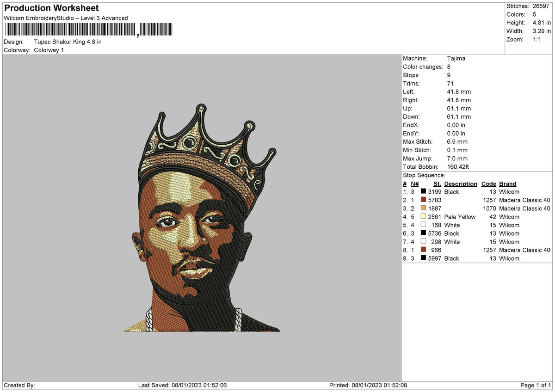Click the Pale Yellow color chip
Screen dimensions: 555x392
tap(423, 216)
